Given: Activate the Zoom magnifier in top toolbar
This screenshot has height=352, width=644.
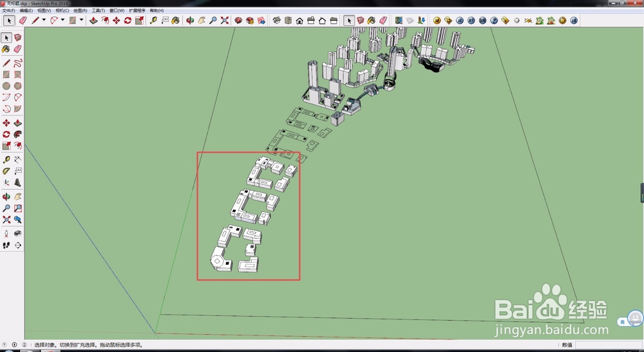Looking at the screenshot, I should pyautogui.click(x=213, y=20).
